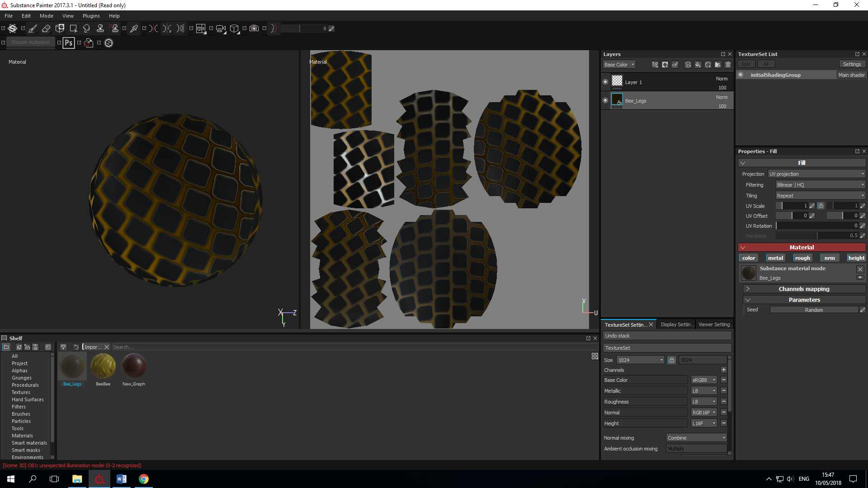Screen dimensions: 868x488
Task: Delete the selected layer
Action: click(x=728, y=65)
